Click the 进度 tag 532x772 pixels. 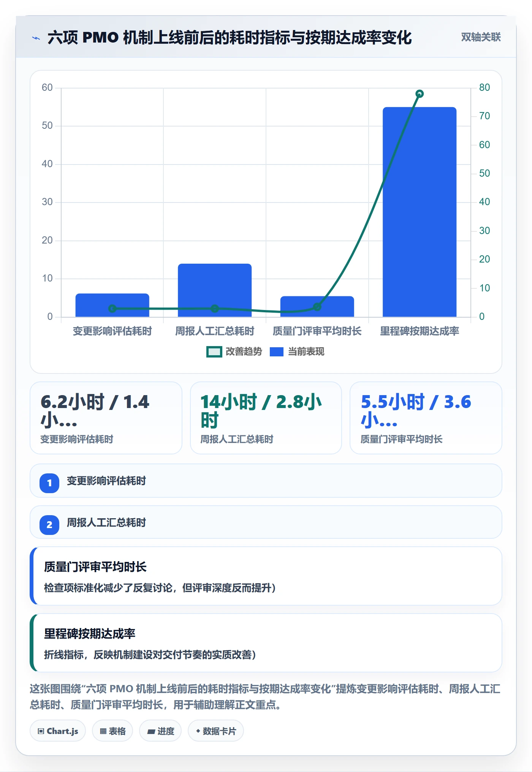coord(160,731)
